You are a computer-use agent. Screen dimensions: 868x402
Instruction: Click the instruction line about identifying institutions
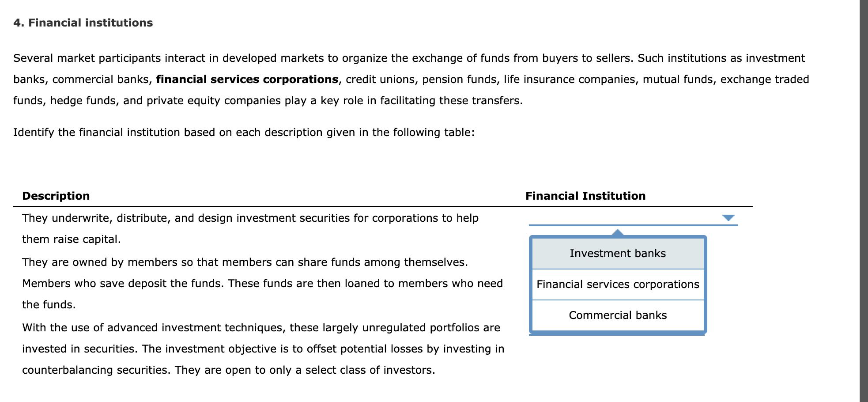244,132
